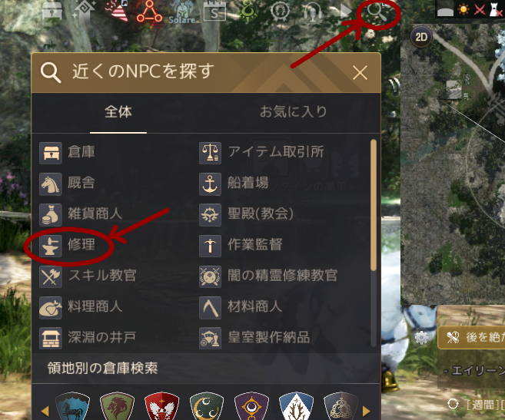Switch to the 全体 all tab

click(x=118, y=112)
